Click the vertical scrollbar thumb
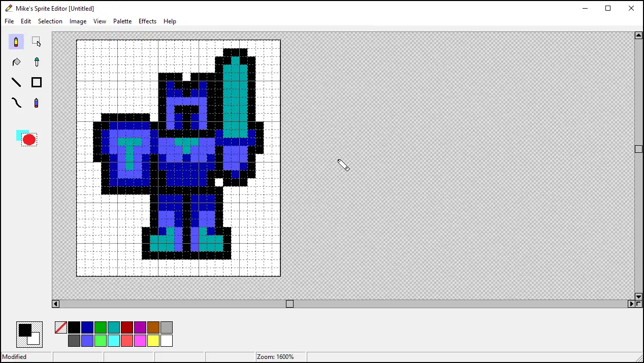Viewport: 644px width, 363px height. click(639, 149)
